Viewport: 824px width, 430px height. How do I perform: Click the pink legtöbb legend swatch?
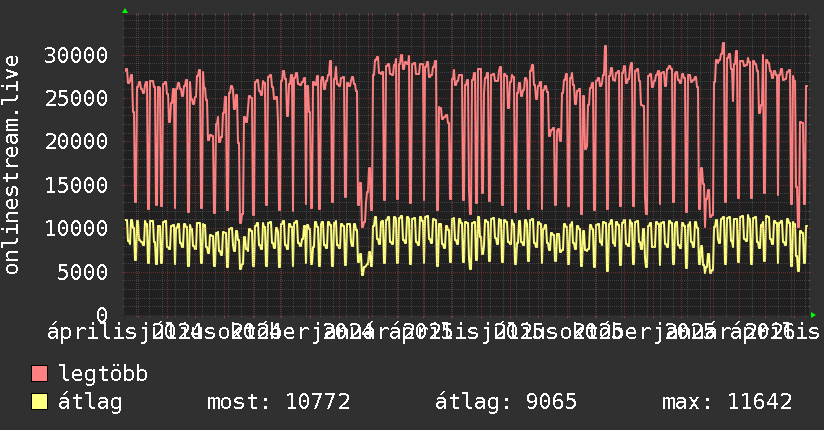coord(39,374)
